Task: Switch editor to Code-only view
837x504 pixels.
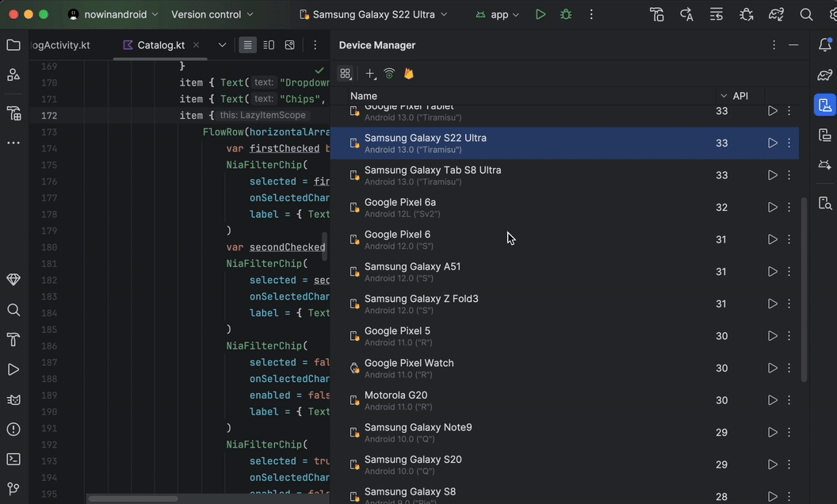Action: (247, 44)
